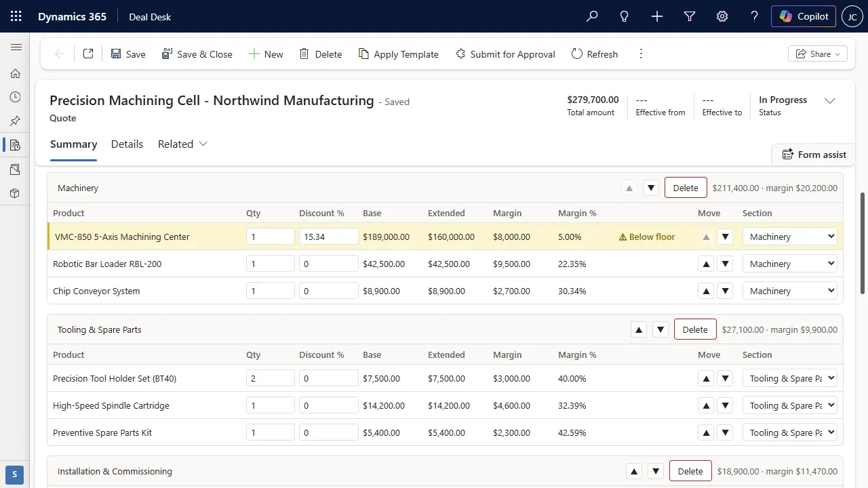The height and width of the screenshot is (488, 868).
Task: Open Section dropdown for Robotic Bar Loader
Action: (x=790, y=264)
